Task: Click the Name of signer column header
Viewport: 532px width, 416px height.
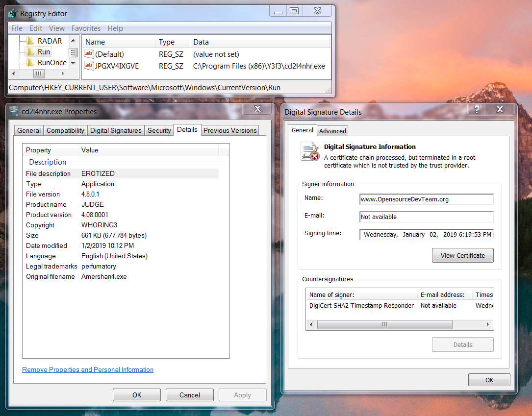Action: [362, 294]
